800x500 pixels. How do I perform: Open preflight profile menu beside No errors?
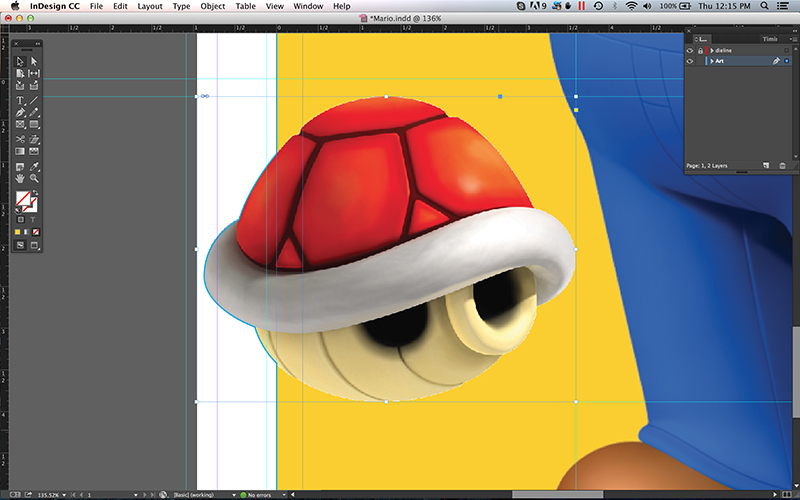[x=283, y=495]
